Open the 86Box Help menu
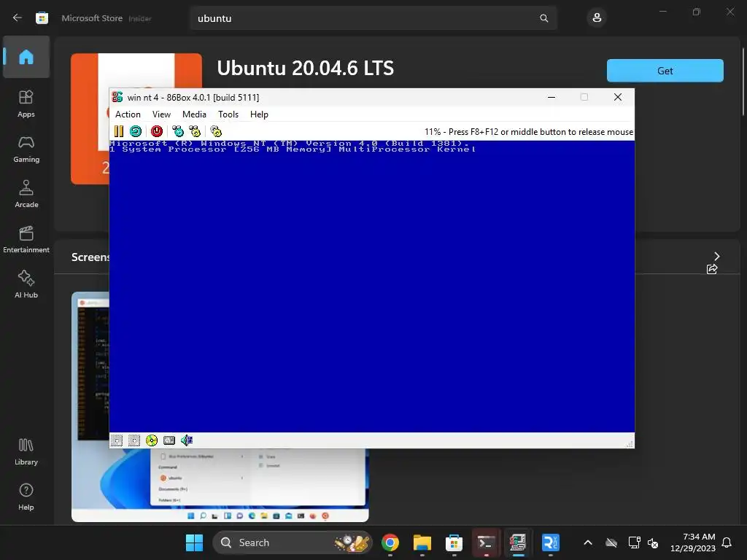Image resolution: width=747 pixels, height=560 pixels. [259, 114]
